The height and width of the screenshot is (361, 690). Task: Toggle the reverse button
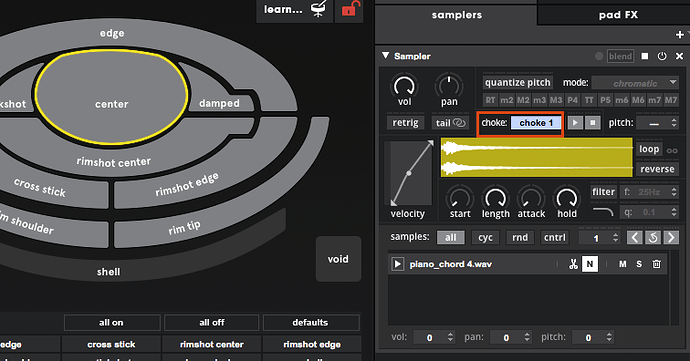[657, 169]
